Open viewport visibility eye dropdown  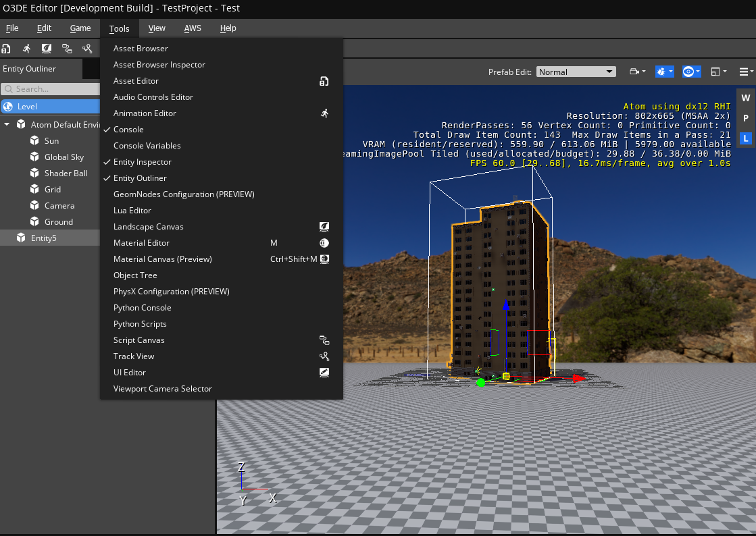coord(691,72)
